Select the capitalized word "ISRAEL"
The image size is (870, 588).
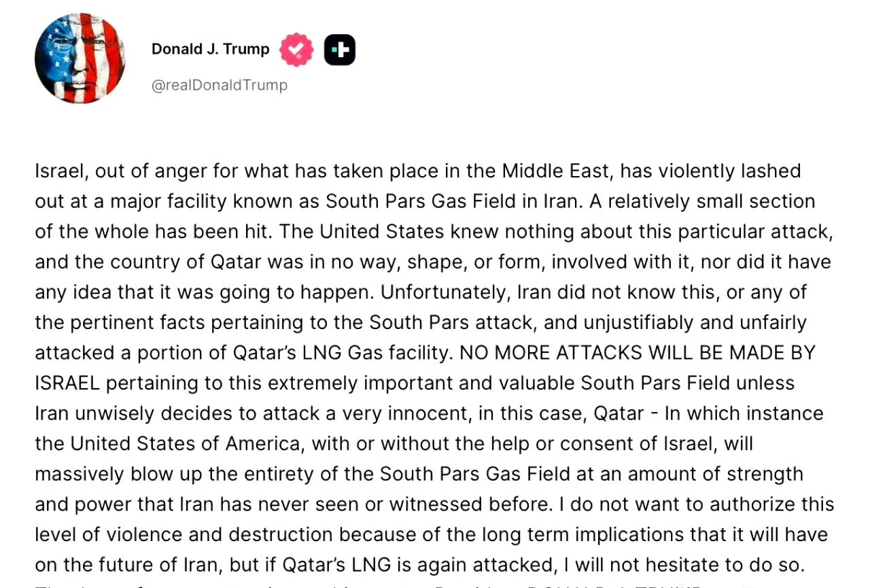pos(67,383)
